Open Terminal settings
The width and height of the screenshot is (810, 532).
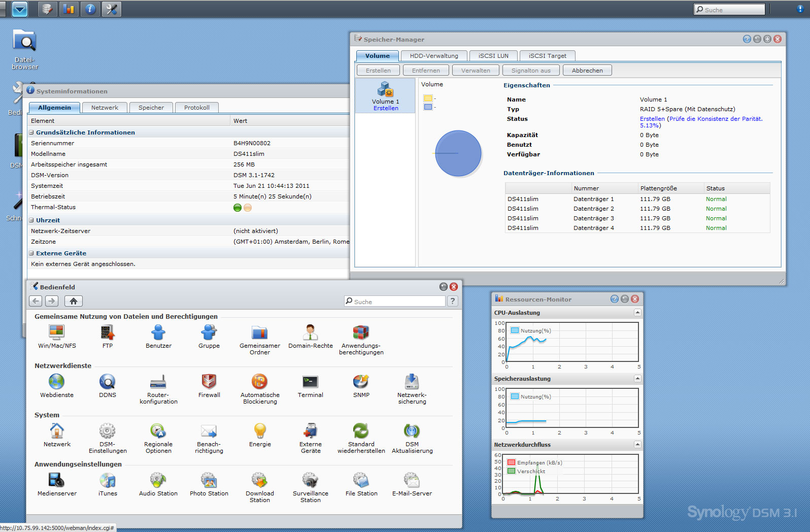(311, 386)
